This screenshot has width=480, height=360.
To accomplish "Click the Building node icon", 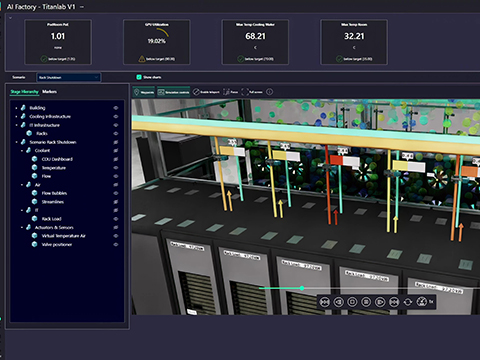I will (x=23, y=108).
